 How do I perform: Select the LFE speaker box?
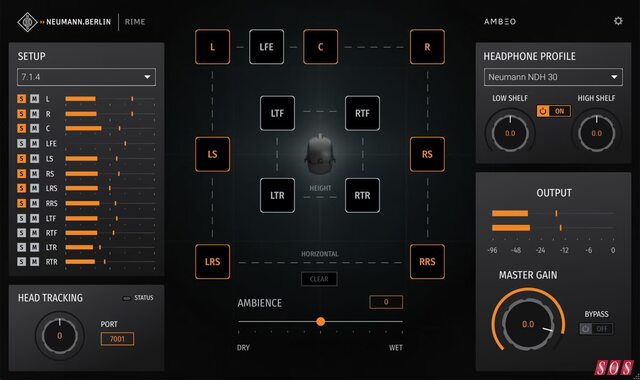coord(267,47)
